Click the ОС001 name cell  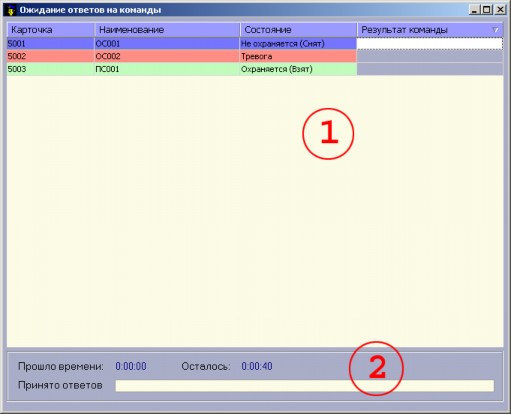[x=167, y=44]
